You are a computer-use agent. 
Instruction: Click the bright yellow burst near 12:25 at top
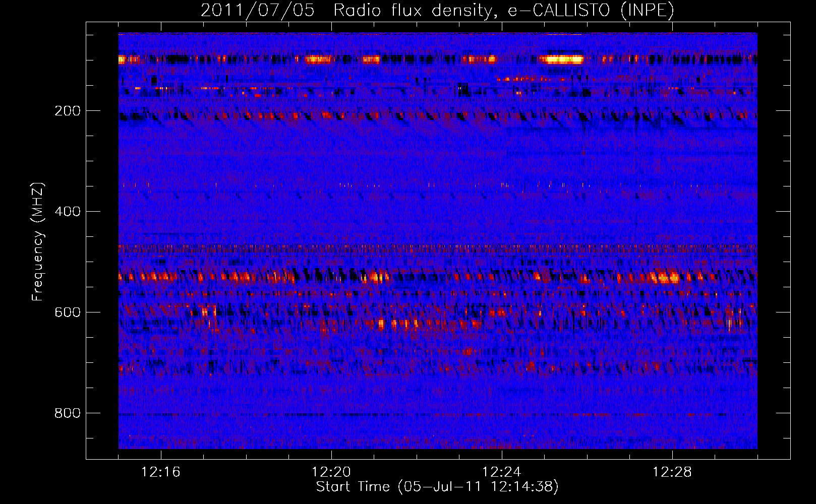tap(561, 59)
